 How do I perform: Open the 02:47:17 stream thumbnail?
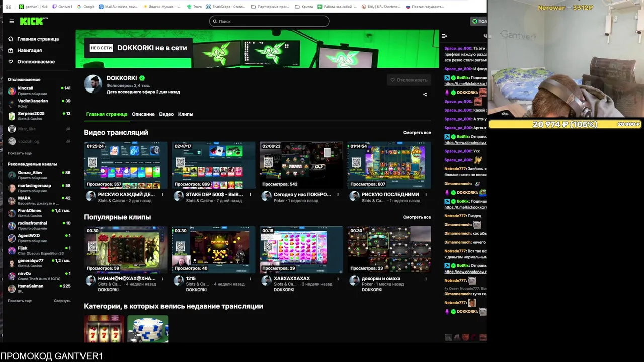click(213, 165)
